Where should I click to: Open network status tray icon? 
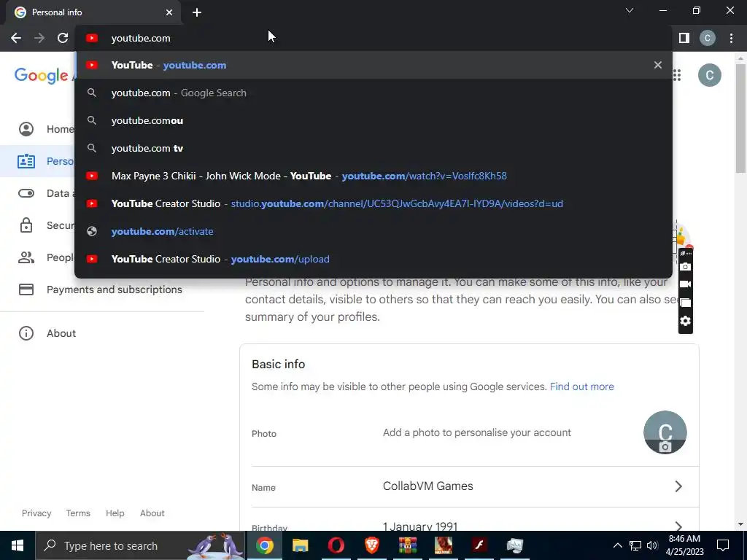(x=635, y=545)
